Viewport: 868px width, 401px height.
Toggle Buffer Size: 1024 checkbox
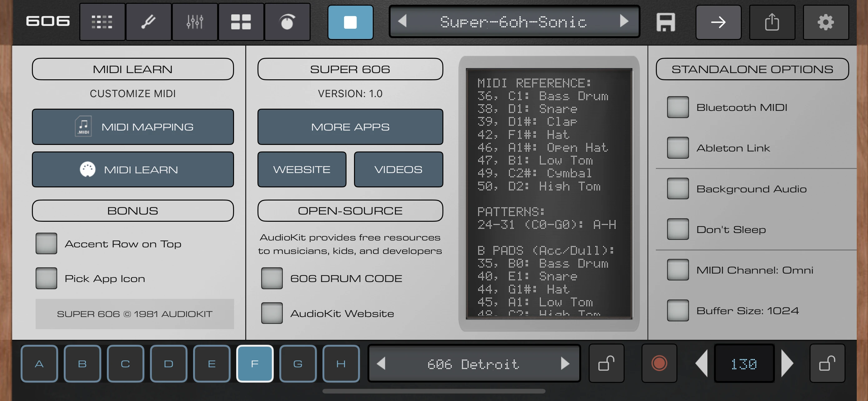[678, 310]
